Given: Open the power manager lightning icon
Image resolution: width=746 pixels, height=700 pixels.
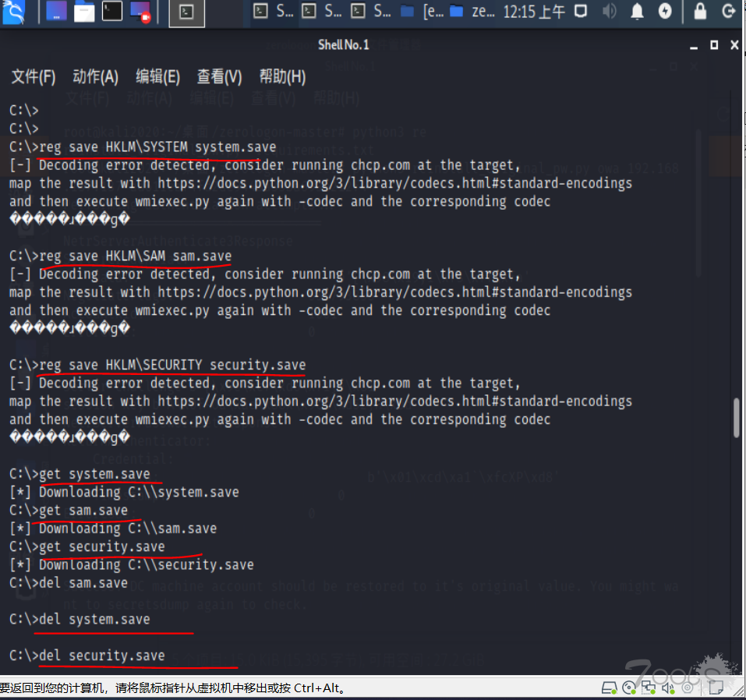Looking at the screenshot, I should coord(665,11).
